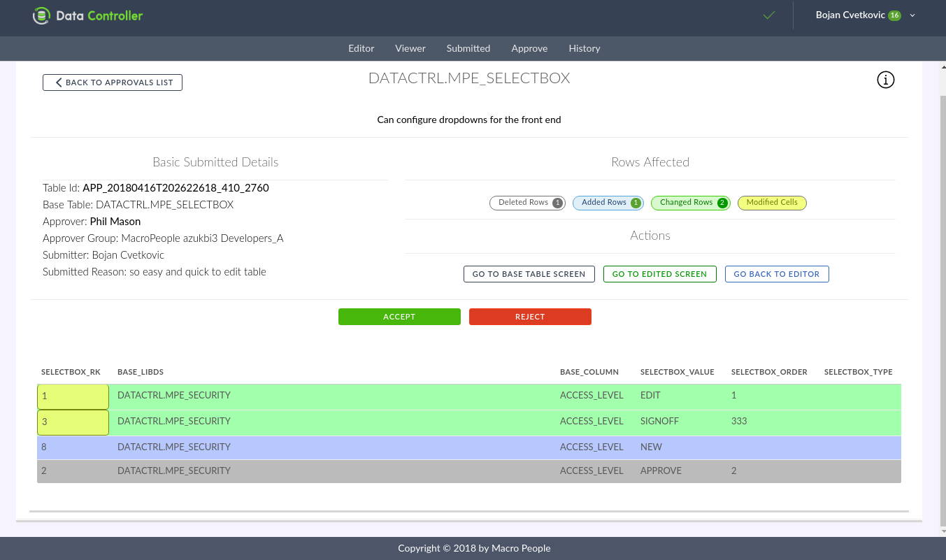
Task: Click the notification badge showing 16
Action: pyautogui.click(x=894, y=15)
